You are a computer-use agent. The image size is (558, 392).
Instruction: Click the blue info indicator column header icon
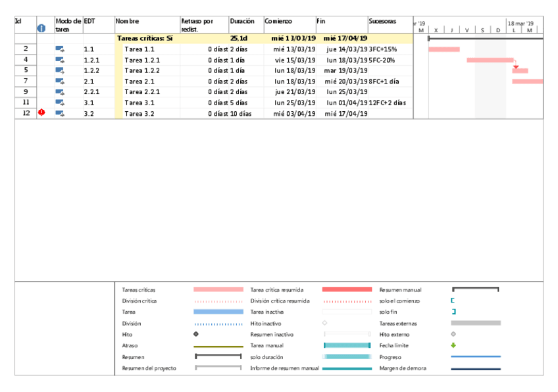pyautogui.click(x=41, y=28)
